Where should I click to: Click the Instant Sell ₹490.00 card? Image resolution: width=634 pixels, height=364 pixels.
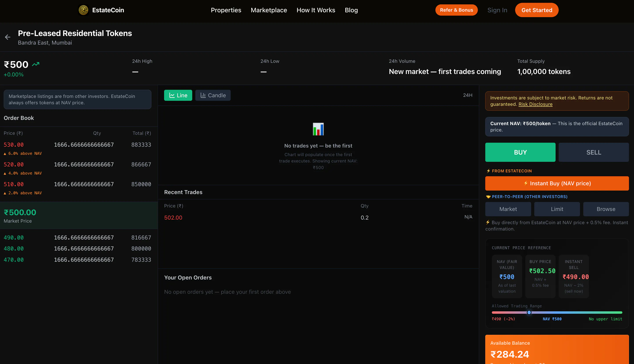[573, 276]
